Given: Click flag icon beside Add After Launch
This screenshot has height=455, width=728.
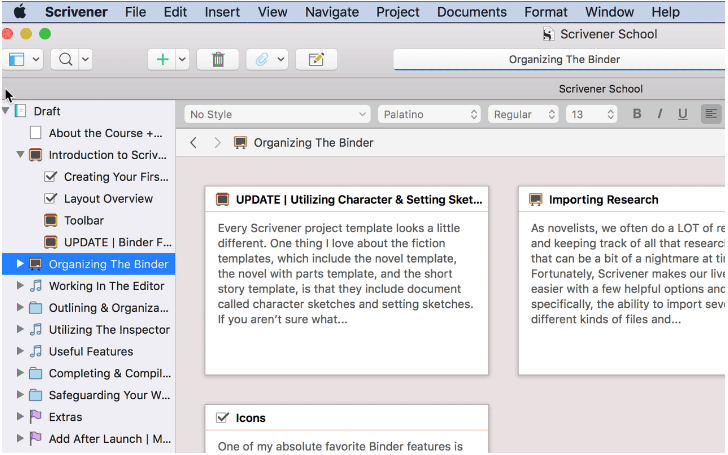Looking at the screenshot, I should 36,439.
